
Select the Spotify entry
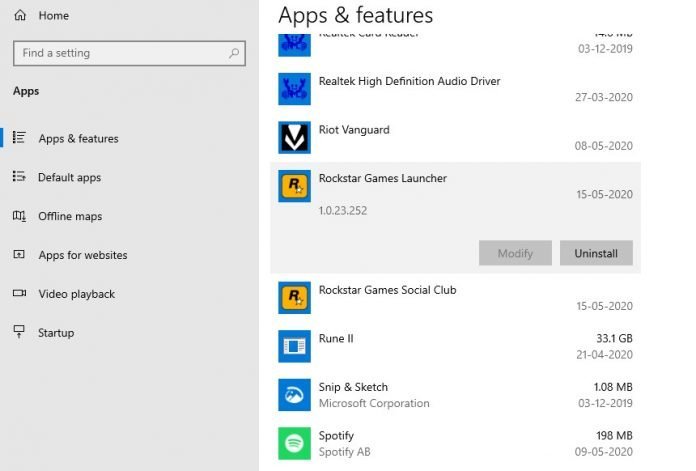[x=455, y=443]
